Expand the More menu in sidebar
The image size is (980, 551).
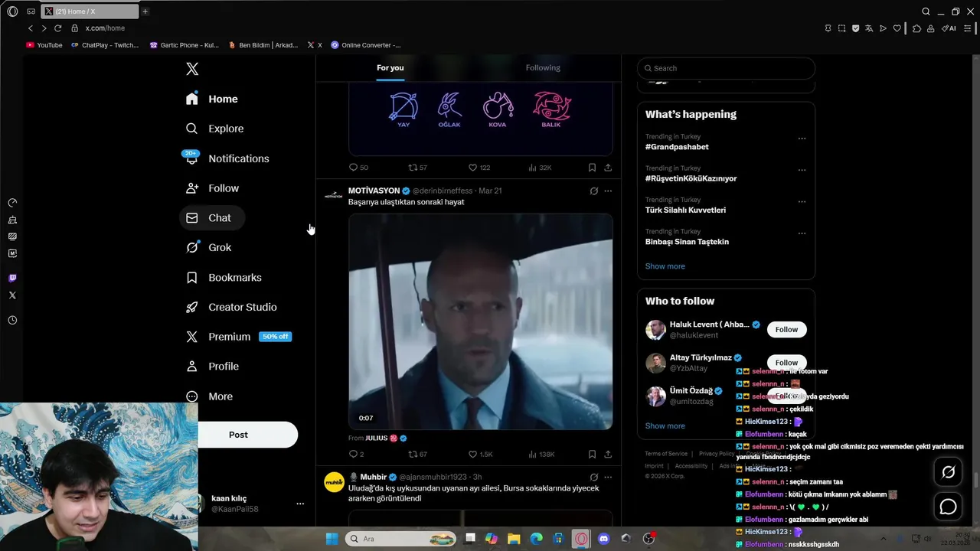[x=210, y=396]
